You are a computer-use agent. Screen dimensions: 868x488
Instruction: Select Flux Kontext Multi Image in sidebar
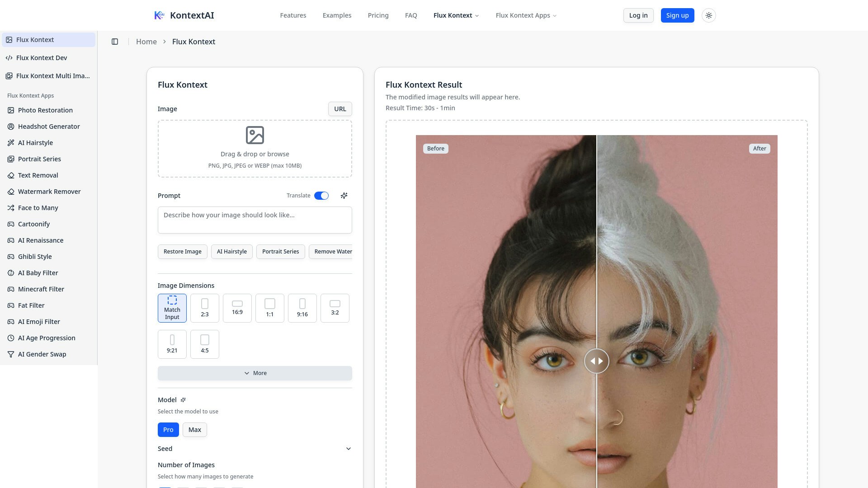[49, 76]
